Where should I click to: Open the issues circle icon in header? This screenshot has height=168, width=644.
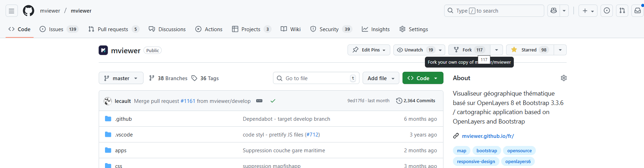(607, 11)
